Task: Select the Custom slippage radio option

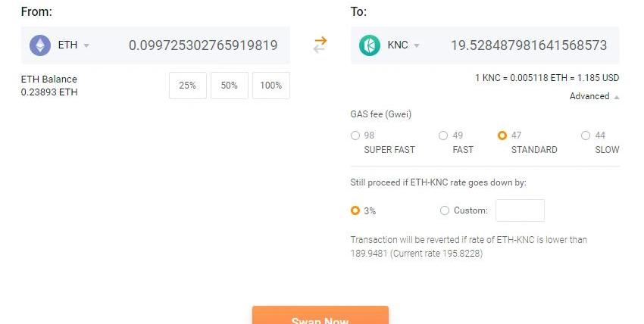Action: (445, 210)
